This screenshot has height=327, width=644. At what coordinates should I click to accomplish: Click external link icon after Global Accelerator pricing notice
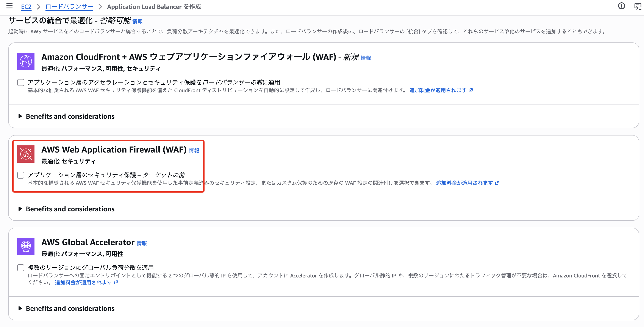click(116, 282)
